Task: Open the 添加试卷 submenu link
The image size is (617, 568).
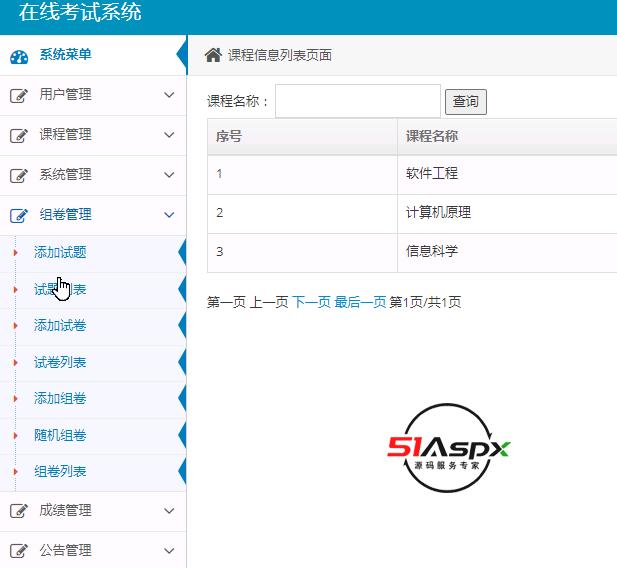Action: 60,326
